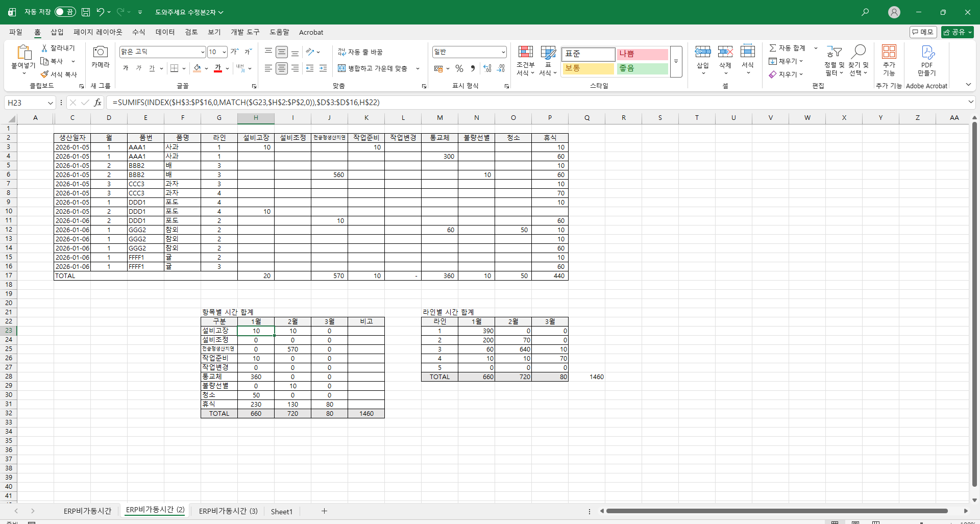Expand the Name Box dropdown arrow
This screenshot has height=524, width=980.
[x=50, y=103]
